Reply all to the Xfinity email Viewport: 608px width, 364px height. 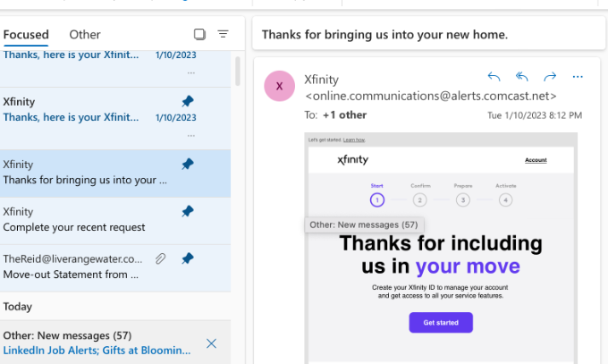coord(522,77)
